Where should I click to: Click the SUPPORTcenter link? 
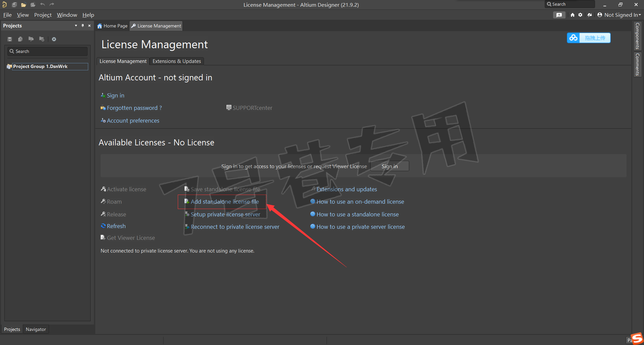pyautogui.click(x=252, y=108)
